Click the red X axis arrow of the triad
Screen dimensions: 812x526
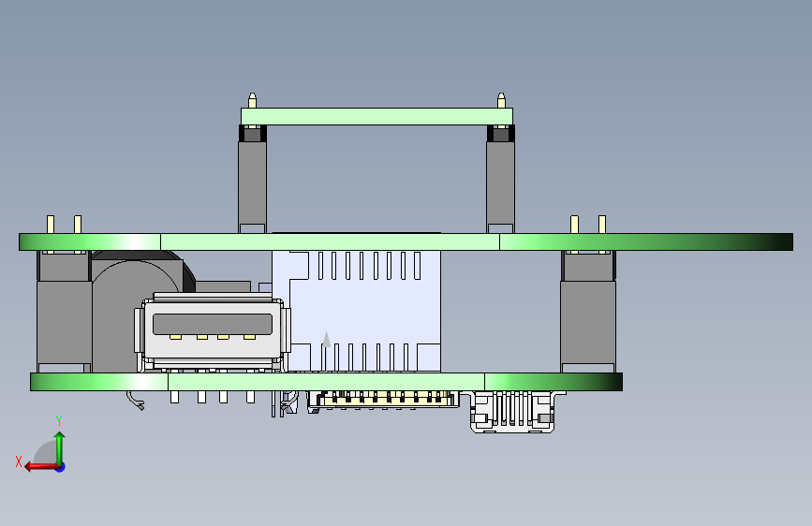(x=40, y=466)
